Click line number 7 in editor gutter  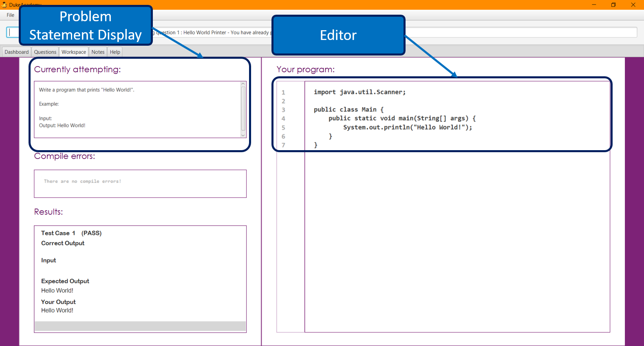[283, 145]
